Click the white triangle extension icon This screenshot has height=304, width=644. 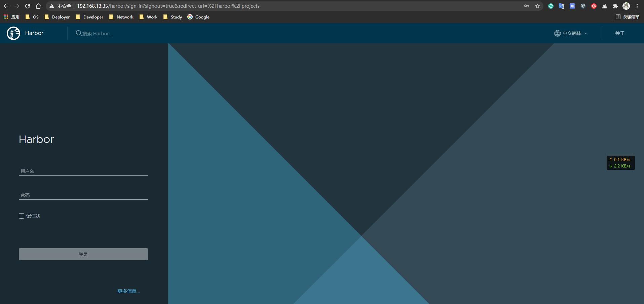[x=605, y=6]
